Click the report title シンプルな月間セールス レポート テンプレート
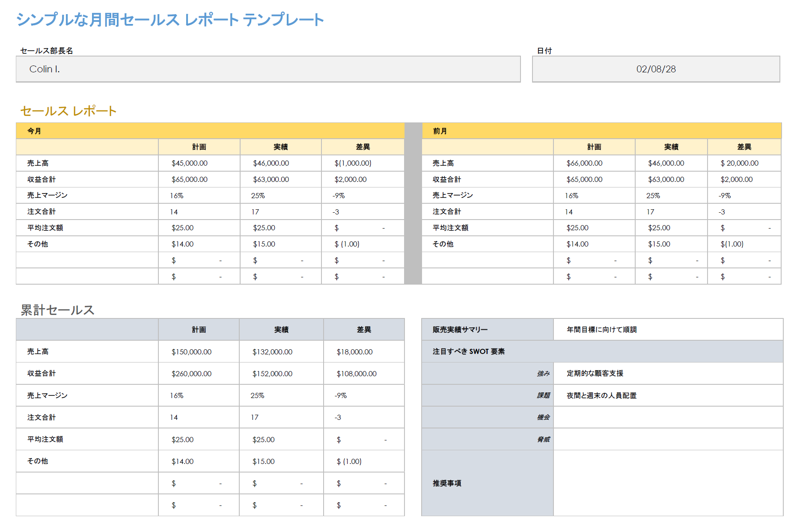 [170, 20]
